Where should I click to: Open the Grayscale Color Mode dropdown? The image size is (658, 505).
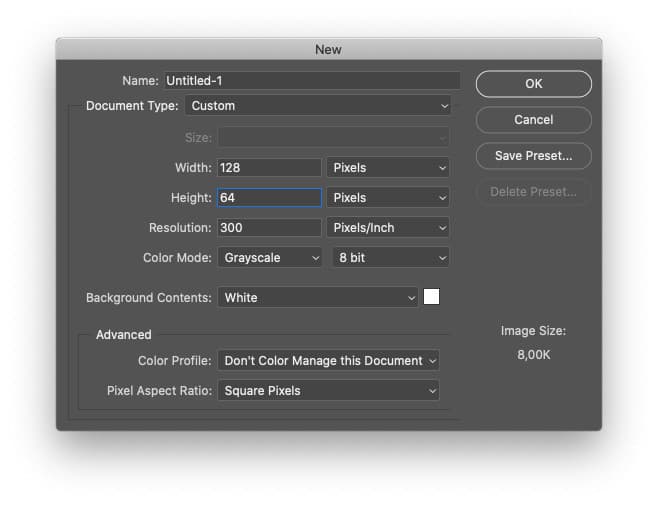coord(270,258)
